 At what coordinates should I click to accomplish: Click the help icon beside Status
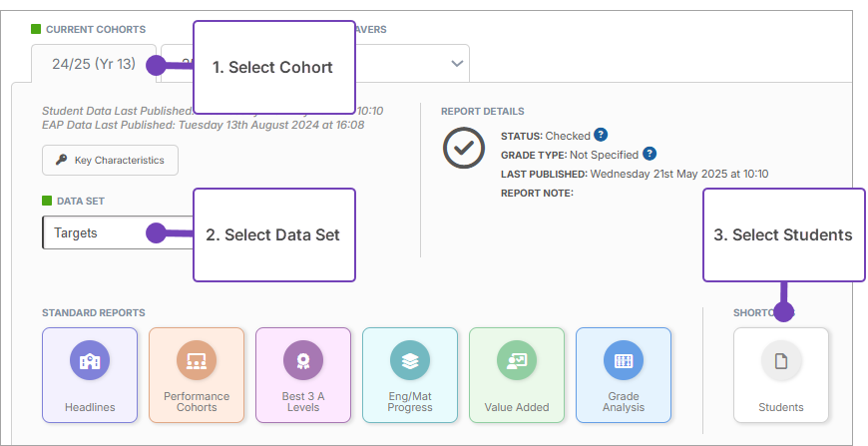pos(601,135)
